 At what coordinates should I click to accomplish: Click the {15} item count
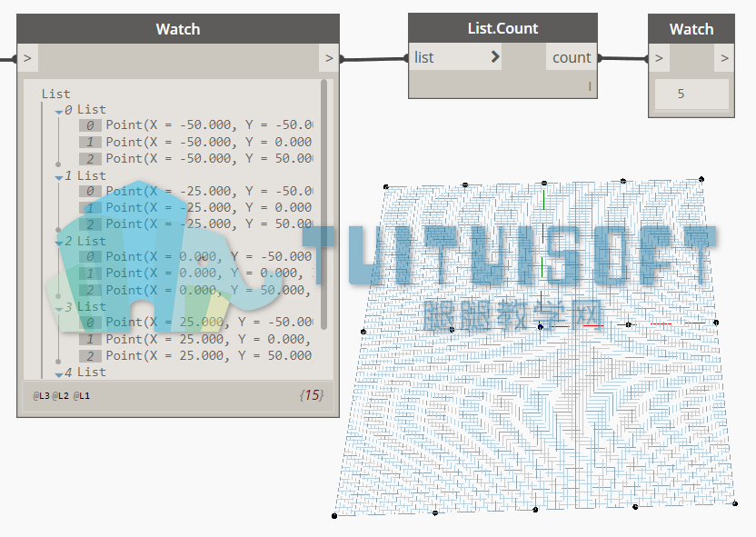(312, 395)
